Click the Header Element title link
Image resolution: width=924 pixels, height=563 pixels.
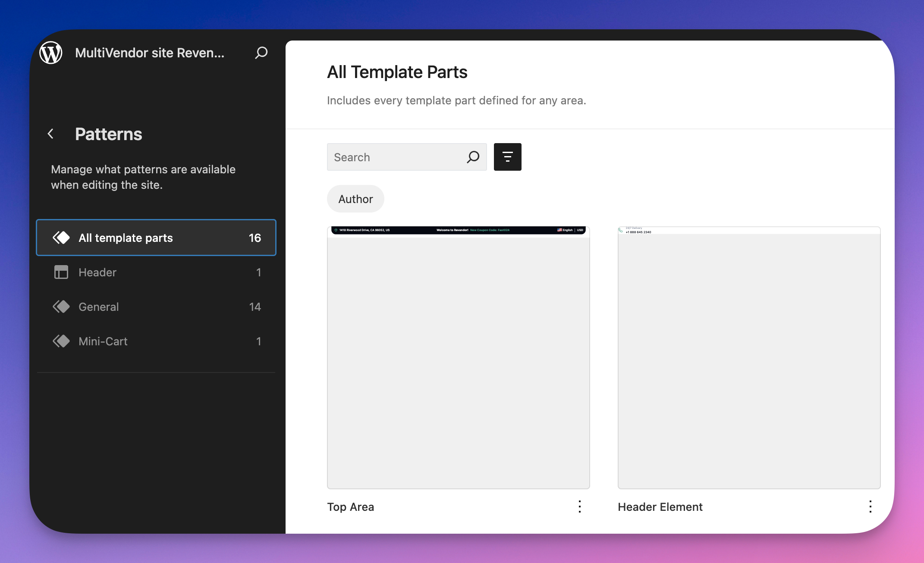(660, 507)
